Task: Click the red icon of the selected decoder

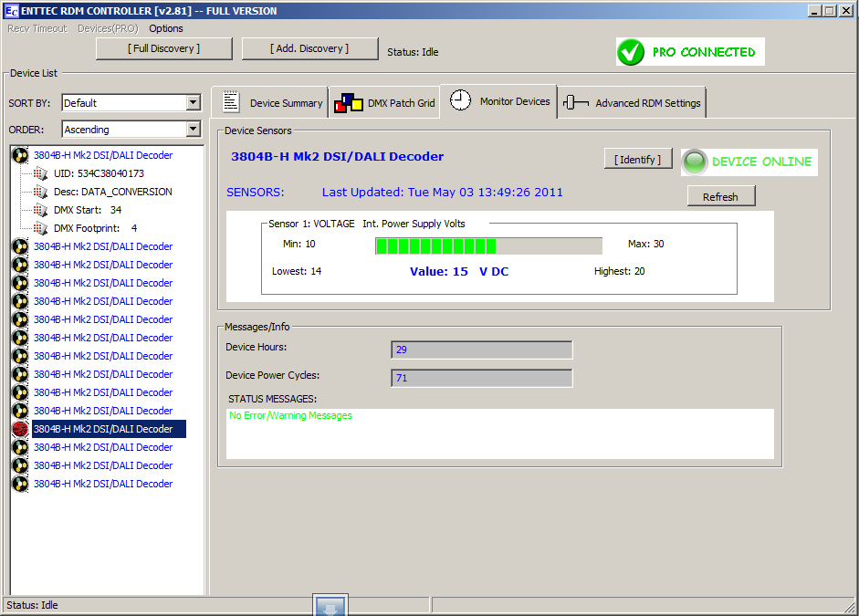Action: point(20,429)
